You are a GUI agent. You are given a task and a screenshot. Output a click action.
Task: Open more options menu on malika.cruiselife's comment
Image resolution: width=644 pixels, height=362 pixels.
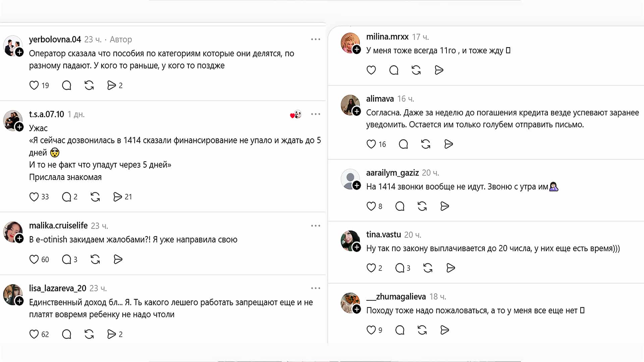pyautogui.click(x=315, y=226)
